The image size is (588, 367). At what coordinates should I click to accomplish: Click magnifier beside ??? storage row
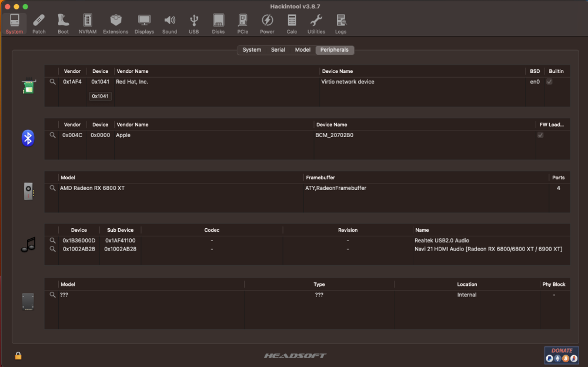52,295
